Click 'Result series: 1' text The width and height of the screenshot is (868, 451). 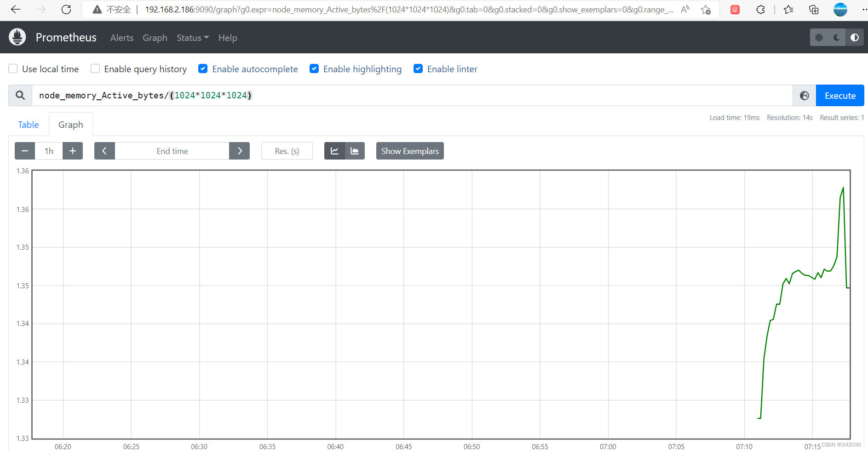842,118
